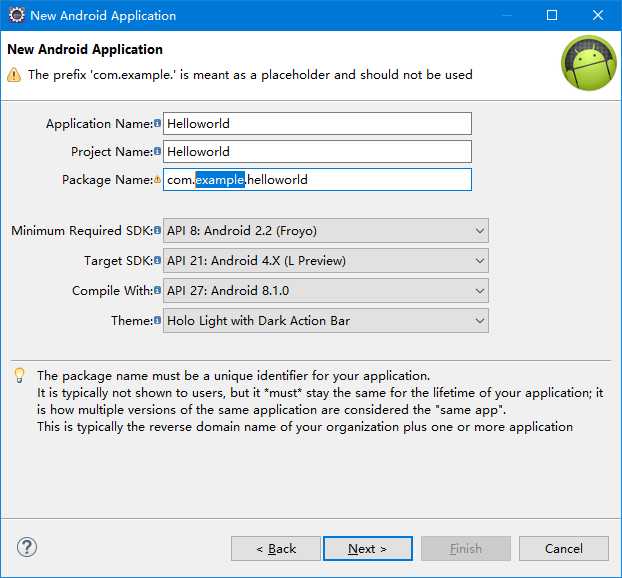Maximize the dialog window
622x578 pixels.
(552, 15)
